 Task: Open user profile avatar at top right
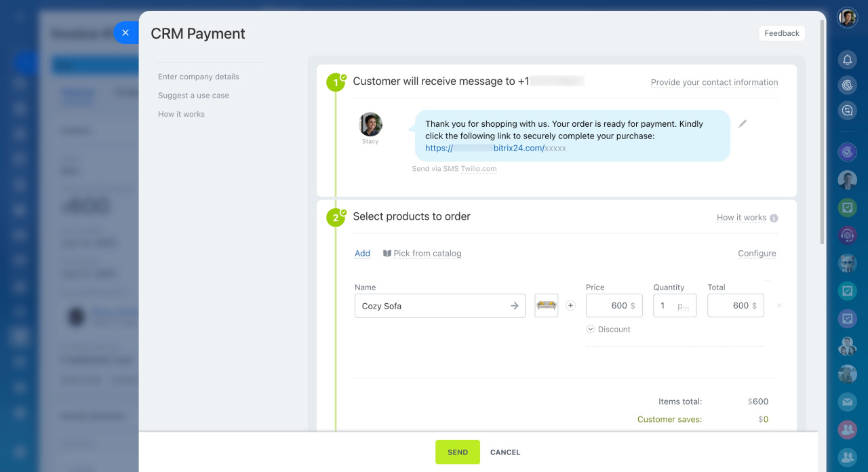click(847, 18)
